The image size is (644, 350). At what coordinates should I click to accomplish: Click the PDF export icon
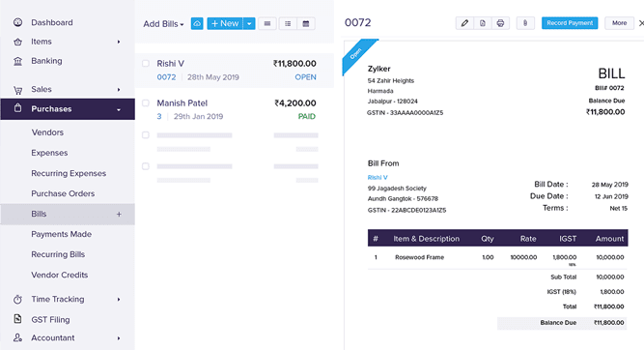[x=483, y=23]
